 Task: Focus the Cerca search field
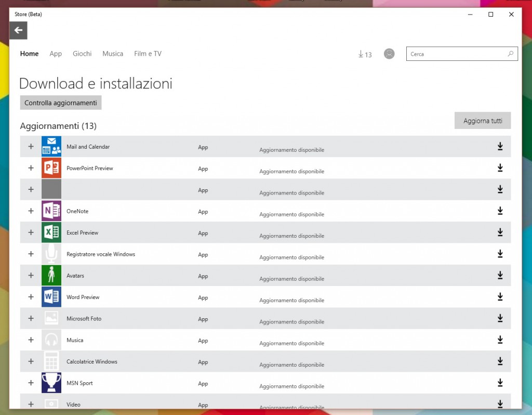462,54
